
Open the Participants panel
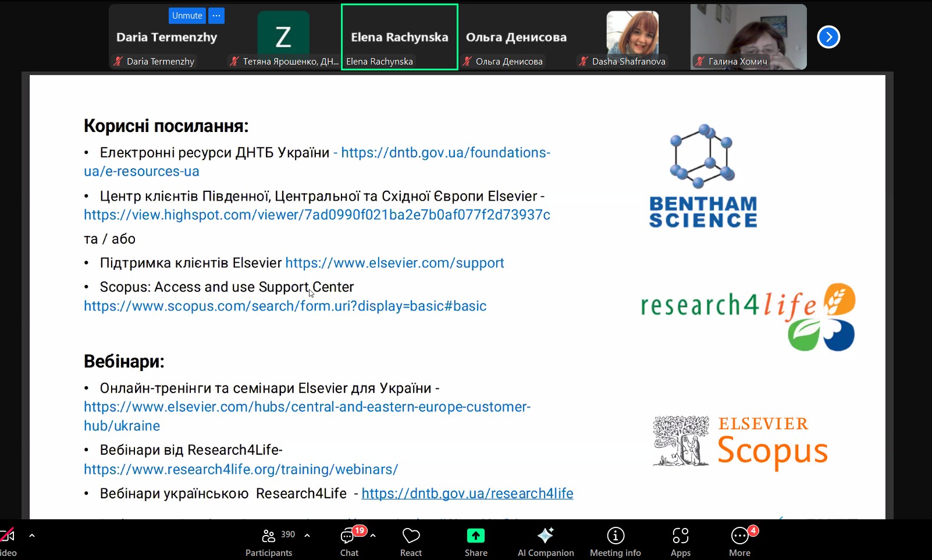pos(269,542)
